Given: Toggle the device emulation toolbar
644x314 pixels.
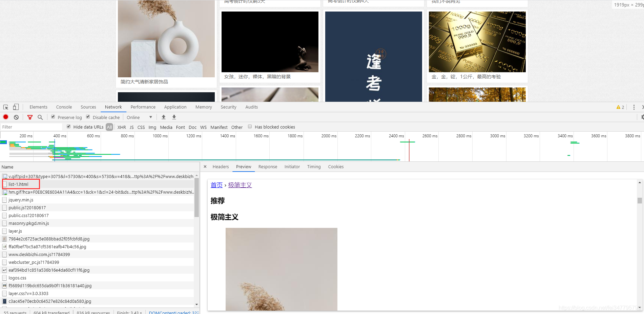Looking at the screenshot, I should coord(15,107).
